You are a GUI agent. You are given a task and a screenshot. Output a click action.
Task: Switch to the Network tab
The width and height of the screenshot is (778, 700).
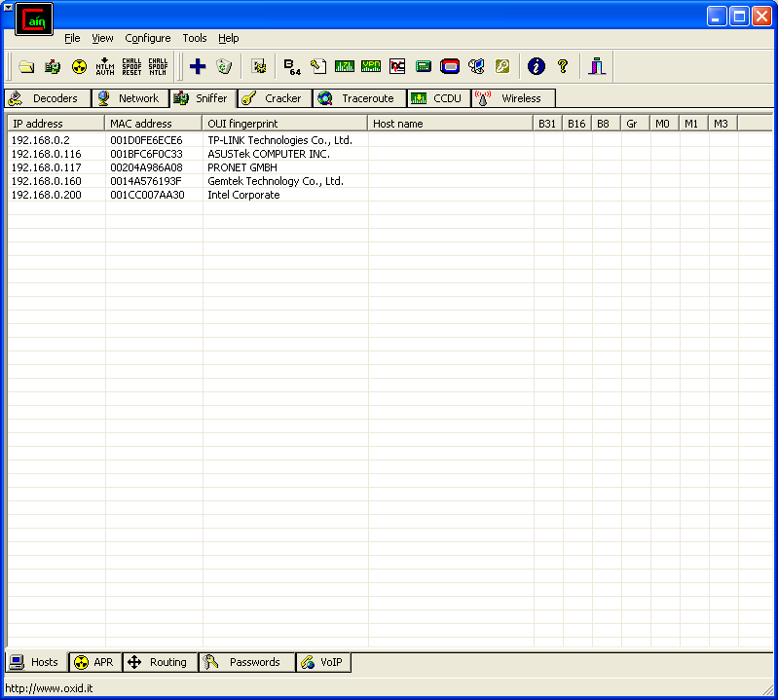(130, 98)
